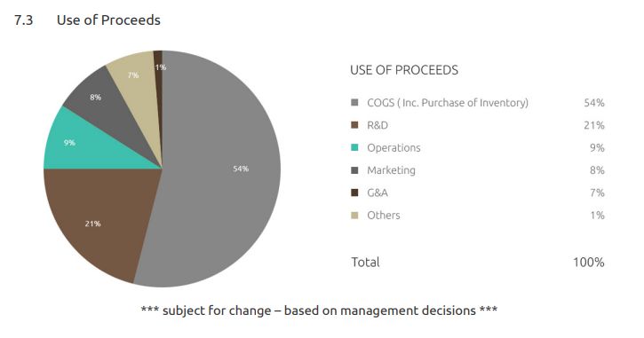Select the teal Operations legend swatch
This screenshot has height=338, width=644.
tap(354, 147)
